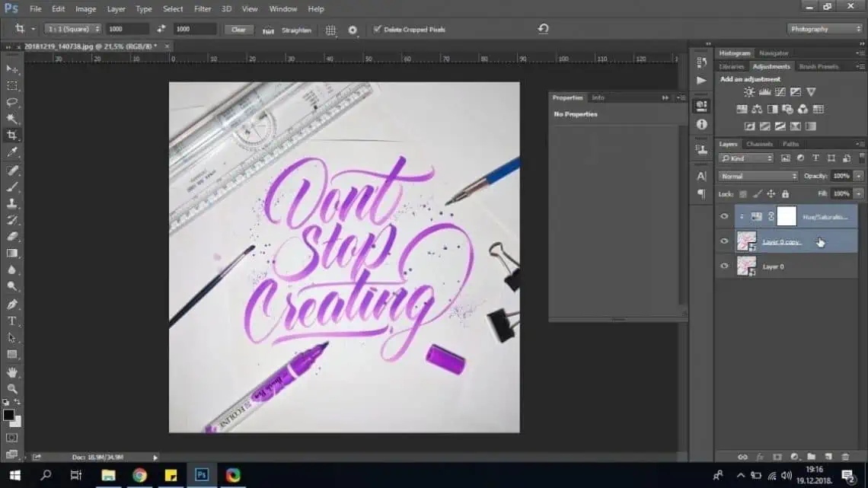This screenshot has height=488, width=868.
Task: Uncheck Delete Cropped Pixels checkbox
Action: [x=377, y=30]
